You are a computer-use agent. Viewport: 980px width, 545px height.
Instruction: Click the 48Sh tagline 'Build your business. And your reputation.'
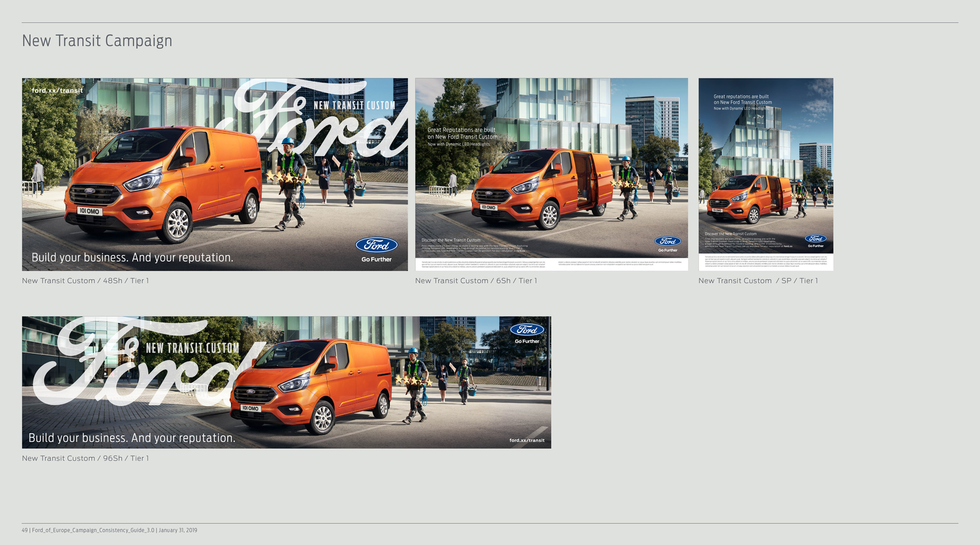click(132, 258)
